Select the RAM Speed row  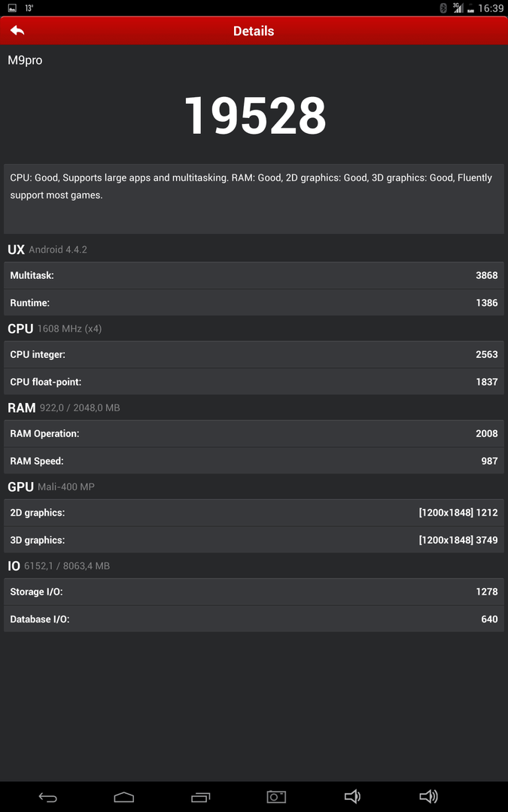254,461
